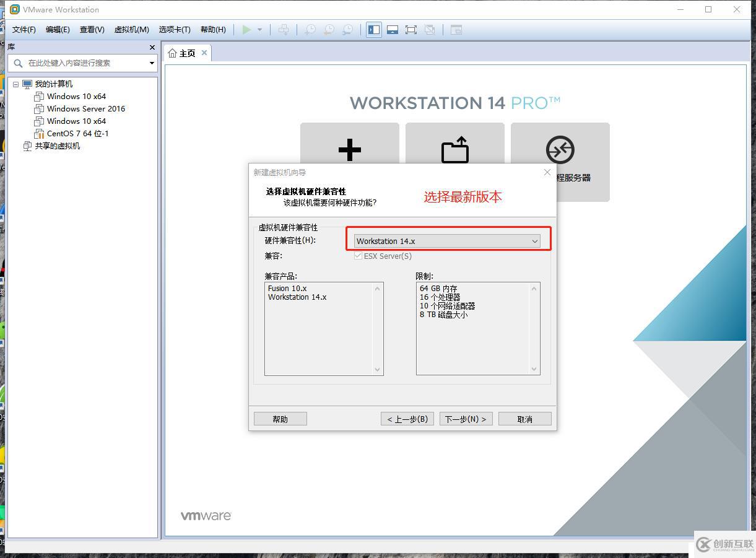
Task: Click the create new virtual machine plus tile
Action: coord(350,150)
